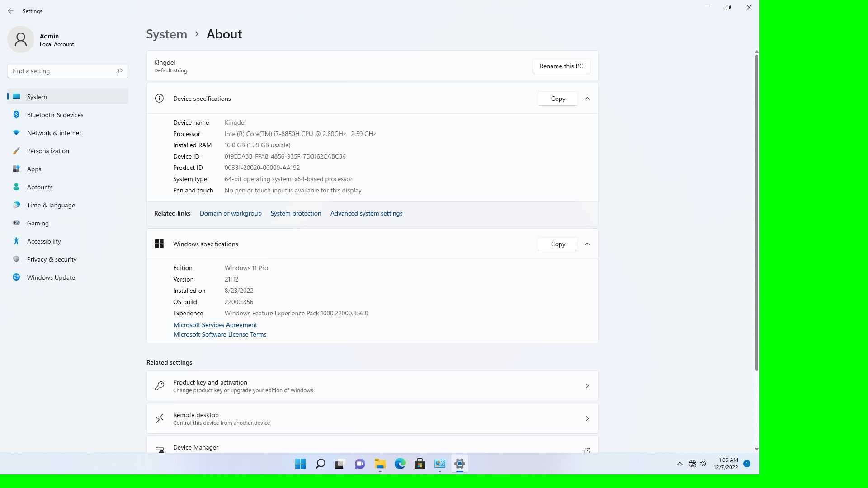Click the Accounts person icon in sidebar
This screenshot has width=868, height=488.
[16, 187]
